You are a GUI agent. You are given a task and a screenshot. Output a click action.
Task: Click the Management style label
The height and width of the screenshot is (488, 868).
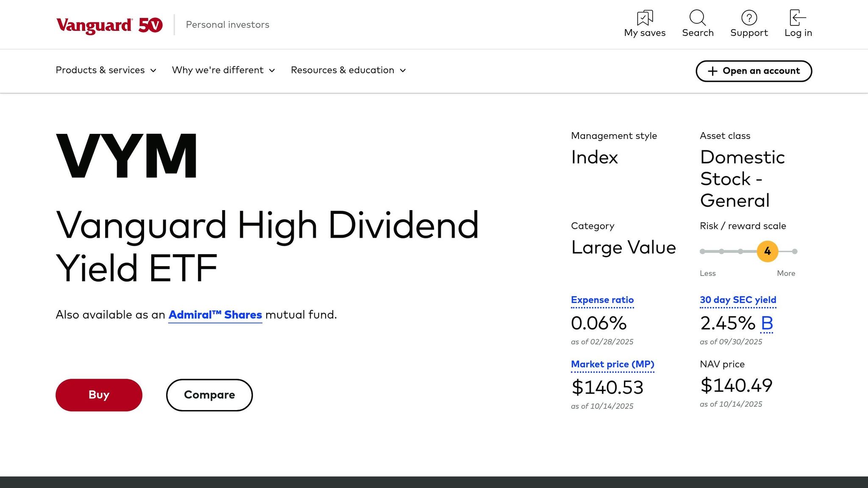click(x=614, y=136)
